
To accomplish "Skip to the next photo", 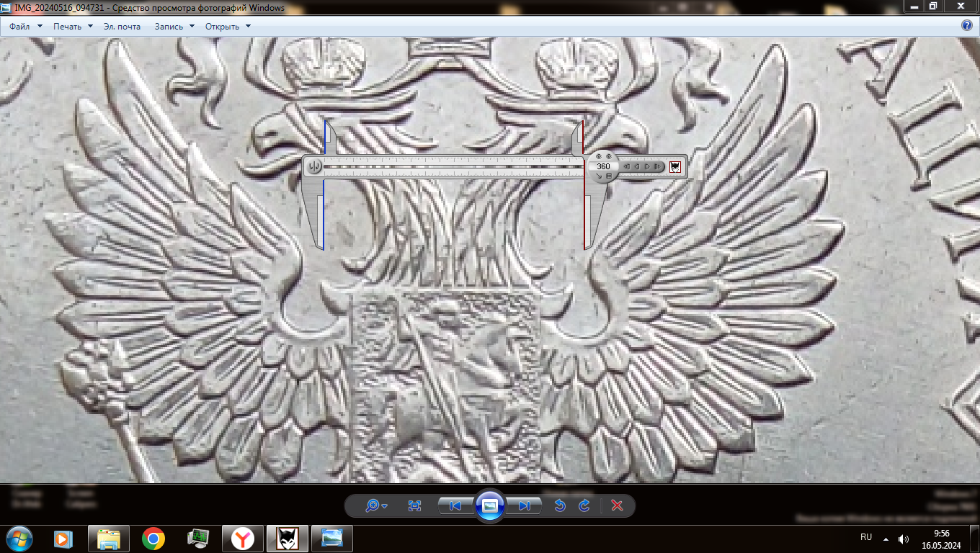I will point(525,506).
